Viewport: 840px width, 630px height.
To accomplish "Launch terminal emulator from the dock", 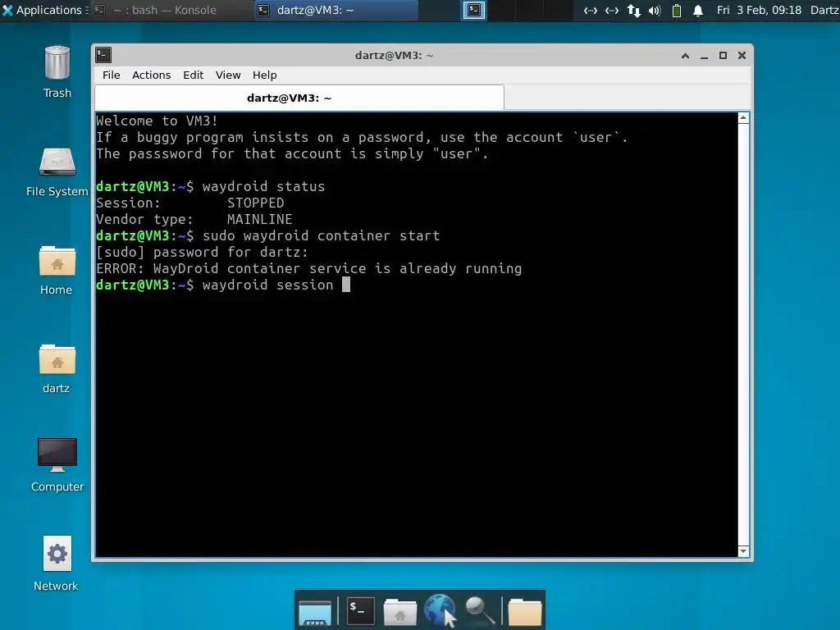I will tap(361, 610).
